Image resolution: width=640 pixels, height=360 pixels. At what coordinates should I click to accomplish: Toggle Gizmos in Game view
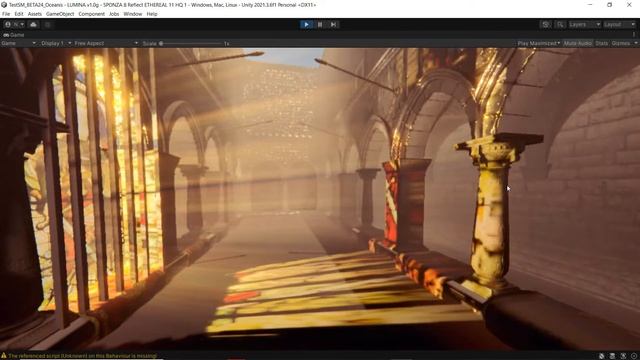point(620,43)
